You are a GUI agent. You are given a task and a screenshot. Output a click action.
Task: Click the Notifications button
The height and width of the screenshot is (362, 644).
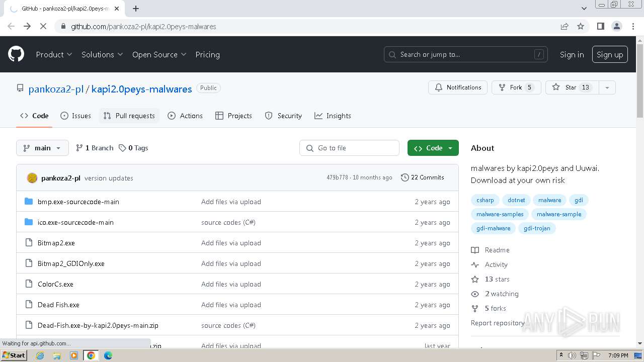tap(458, 87)
